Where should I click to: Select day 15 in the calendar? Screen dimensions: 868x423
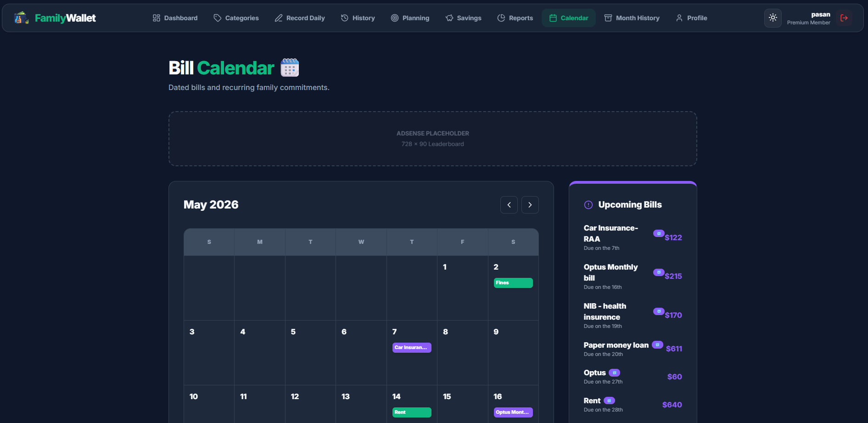click(x=462, y=404)
